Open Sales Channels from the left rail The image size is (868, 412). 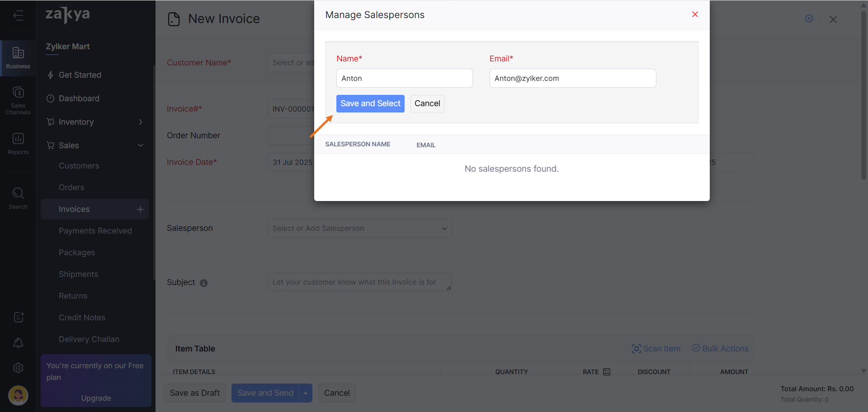coord(18,100)
